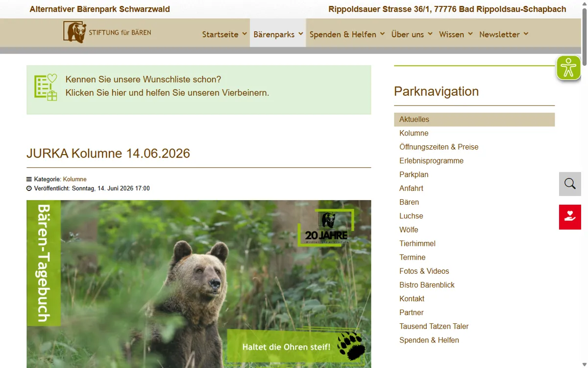Click the Parknavigation heading
This screenshot has height=368, width=588.
[x=436, y=91]
